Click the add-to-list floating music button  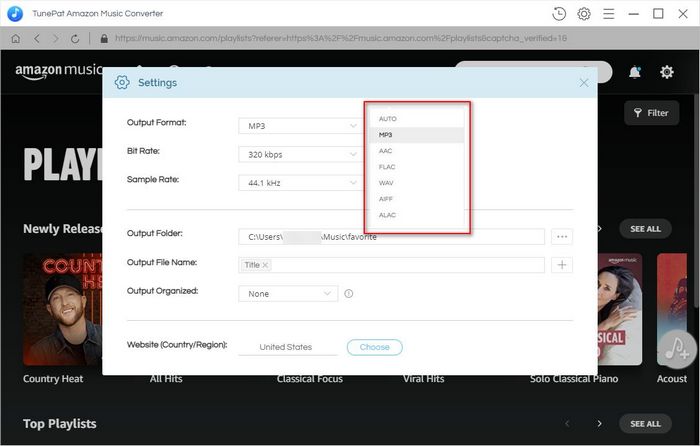click(677, 349)
